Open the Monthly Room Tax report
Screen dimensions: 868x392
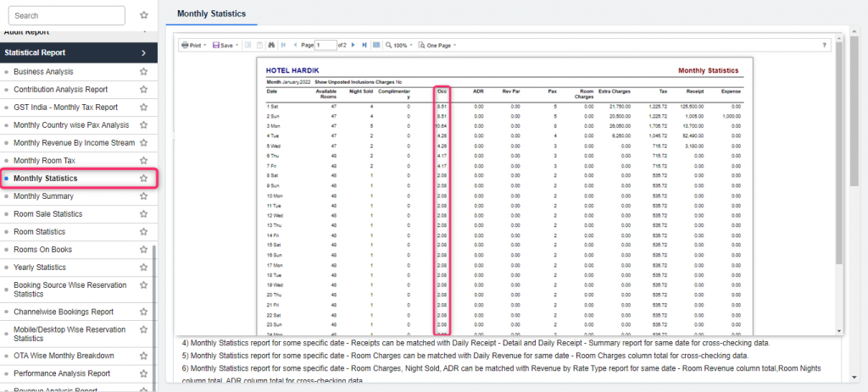(44, 160)
